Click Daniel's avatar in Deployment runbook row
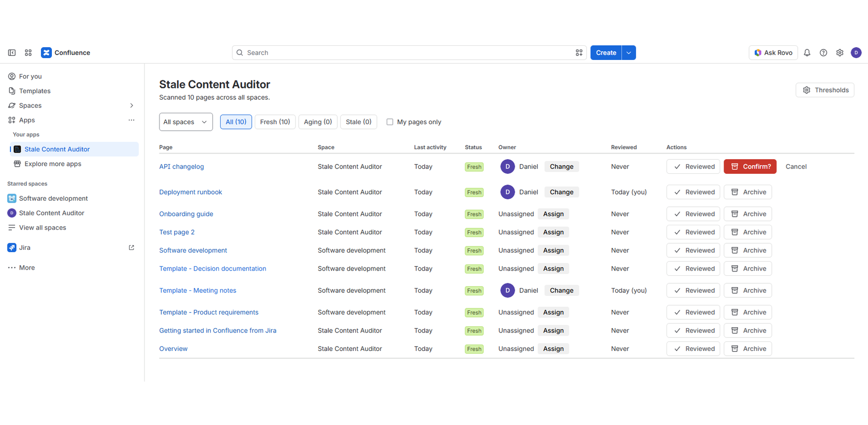 point(508,192)
